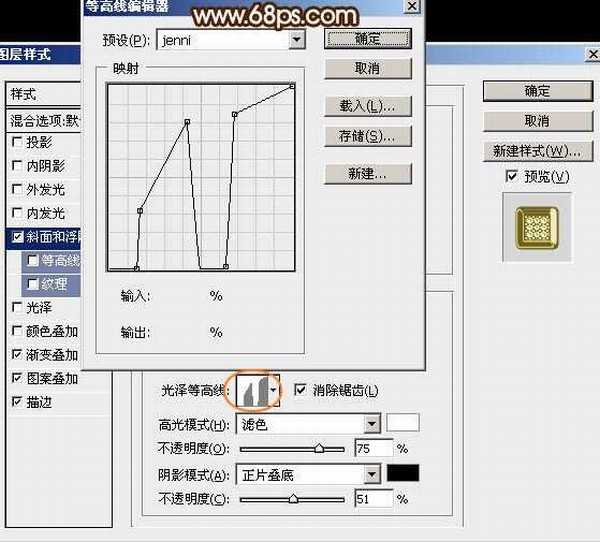Viewport: 600px width, 542px height.
Task: Expand the gloss contour dropdown arrow
Action: coord(274,390)
